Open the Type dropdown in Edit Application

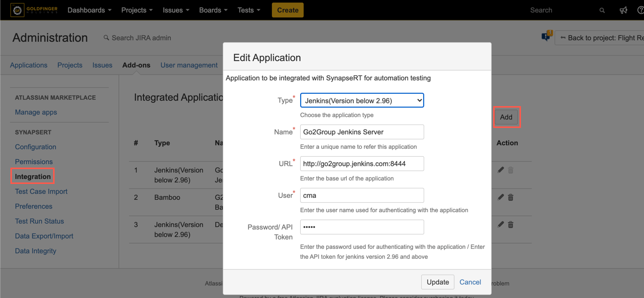362,101
